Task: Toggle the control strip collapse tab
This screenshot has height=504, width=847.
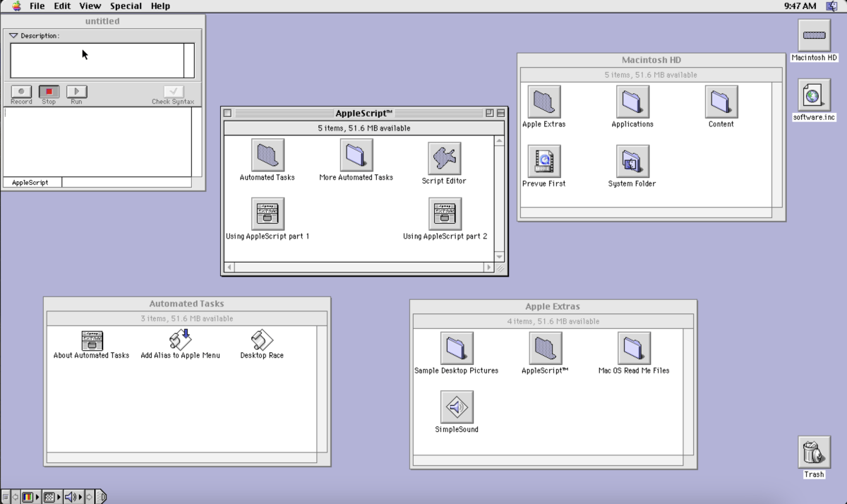Action: [102, 497]
